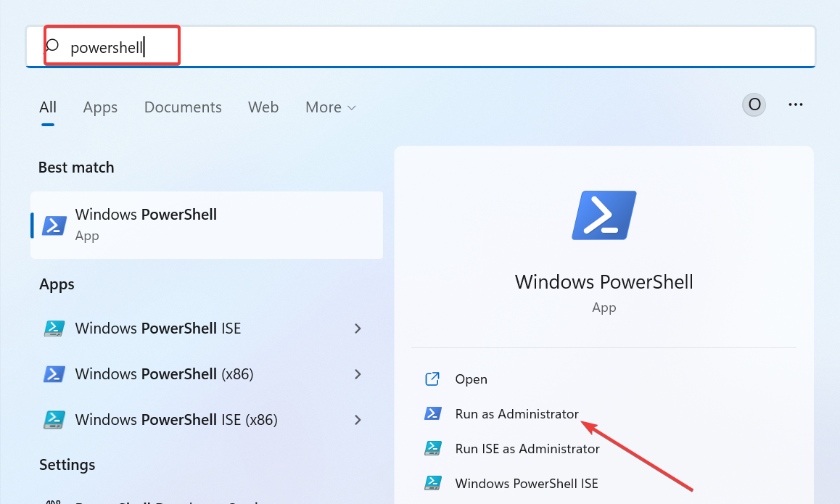The width and height of the screenshot is (840, 504).
Task: Click the large PowerShell icon in preview pane
Action: [x=604, y=215]
